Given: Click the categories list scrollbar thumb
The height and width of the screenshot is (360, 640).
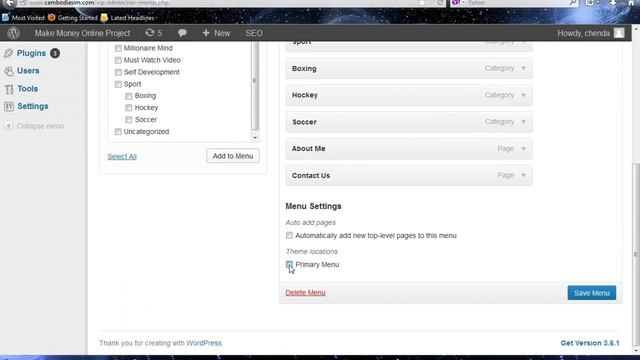Looking at the screenshot, I should (255, 87).
